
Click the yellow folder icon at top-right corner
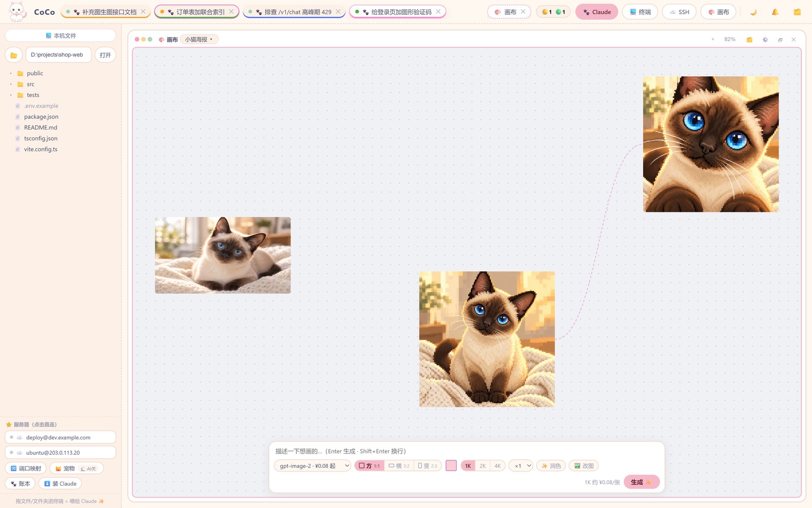(x=797, y=12)
